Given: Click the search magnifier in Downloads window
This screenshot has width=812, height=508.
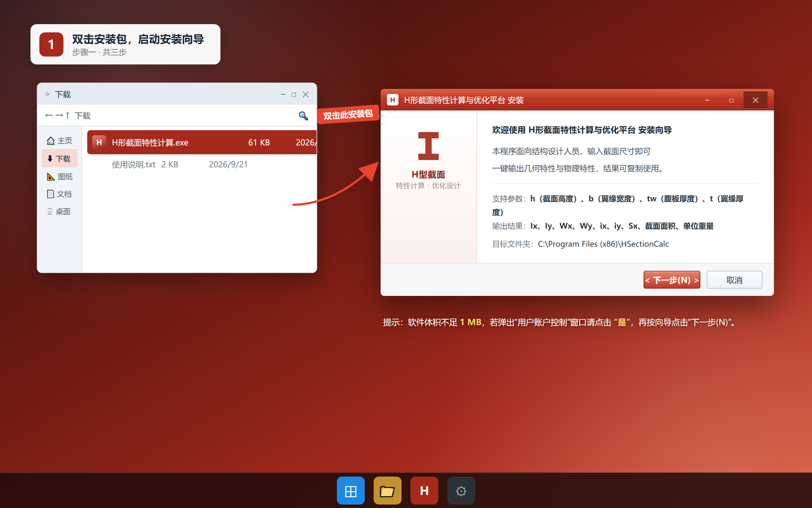Looking at the screenshot, I should pyautogui.click(x=303, y=116).
